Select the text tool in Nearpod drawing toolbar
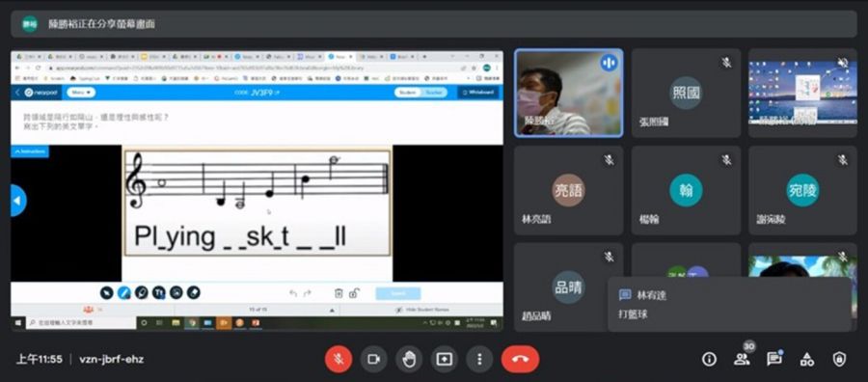The image size is (868, 382). click(x=159, y=293)
